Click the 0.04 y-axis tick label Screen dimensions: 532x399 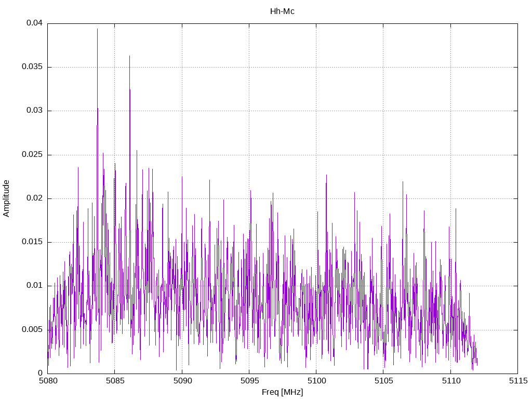click(35, 23)
